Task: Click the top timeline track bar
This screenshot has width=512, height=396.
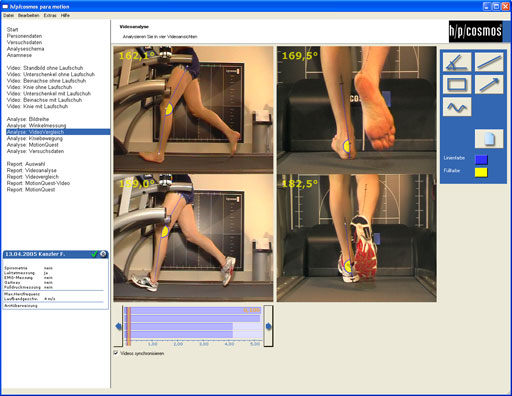Action: tap(192, 310)
